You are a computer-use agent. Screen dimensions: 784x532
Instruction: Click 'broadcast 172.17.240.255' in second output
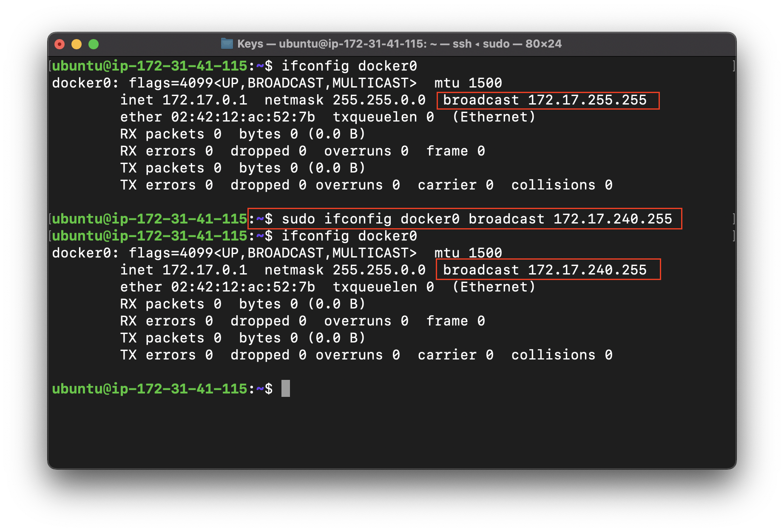coord(545,270)
